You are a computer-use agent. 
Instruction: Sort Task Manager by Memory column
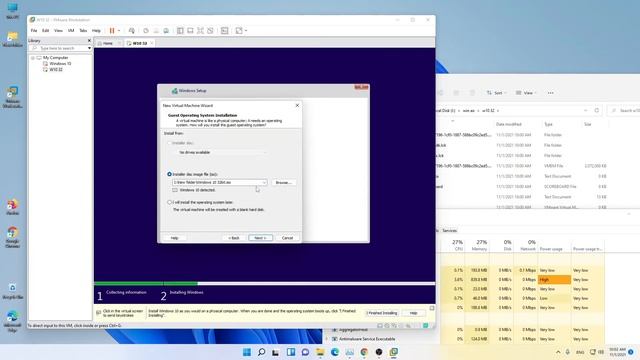click(x=479, y=245)
